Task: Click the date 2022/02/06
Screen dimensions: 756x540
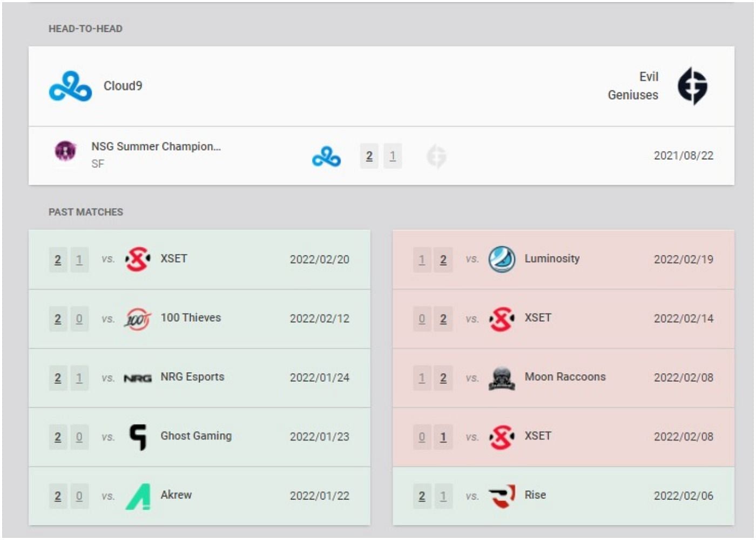Action: point(684,496)
